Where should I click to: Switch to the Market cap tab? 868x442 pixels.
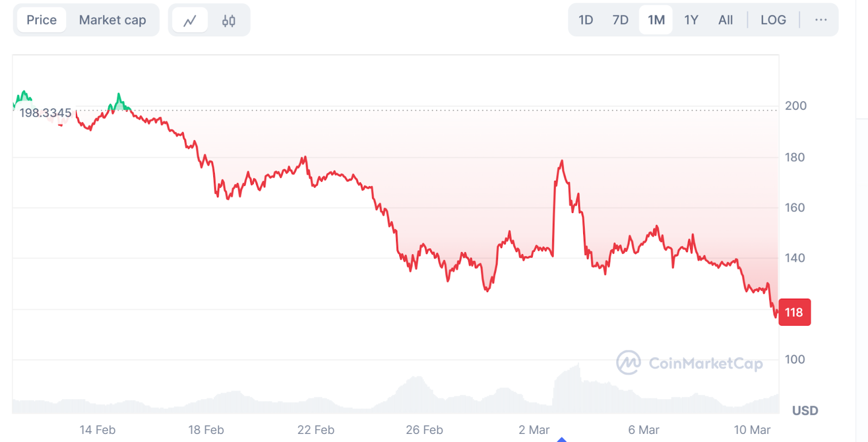click(x=112, y=20)
